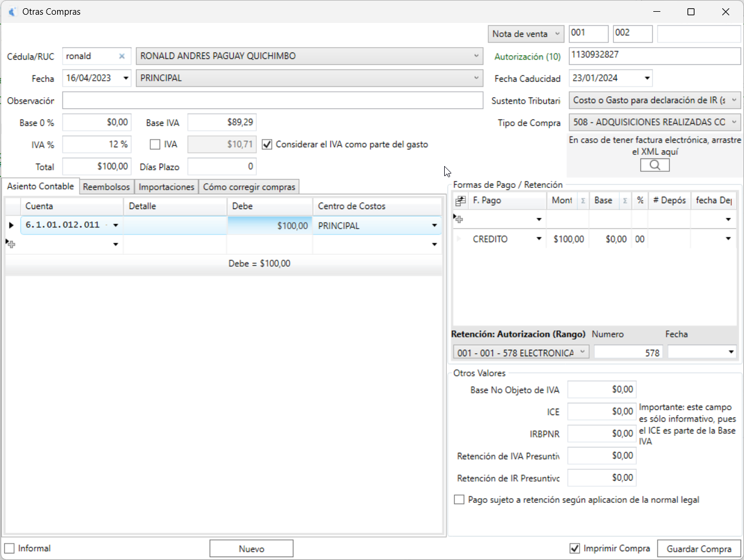The width and height of the screenshot is (744, 560).
Task: Click the IVA % field showing 12 %
Action: point(97,144)
